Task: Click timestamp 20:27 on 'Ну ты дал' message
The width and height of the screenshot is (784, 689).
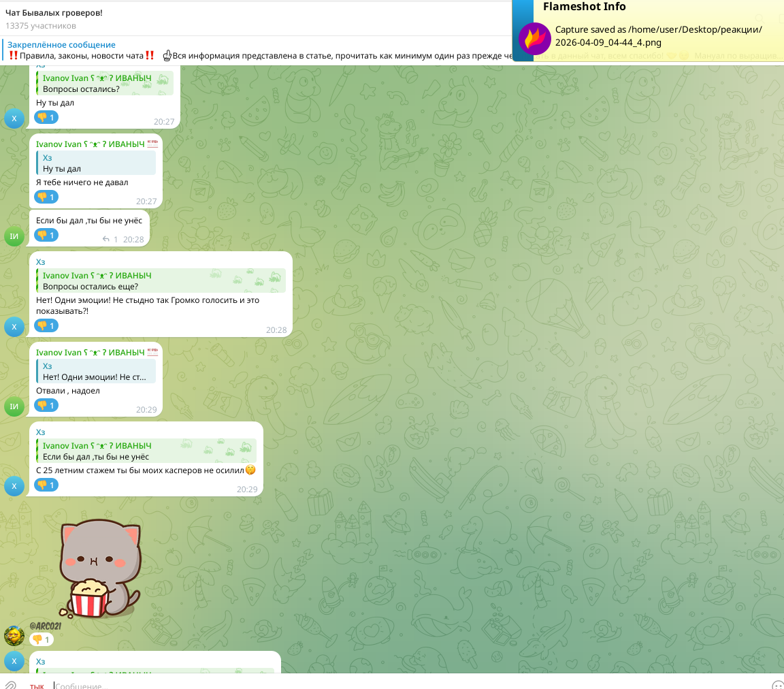Action: 164,122
